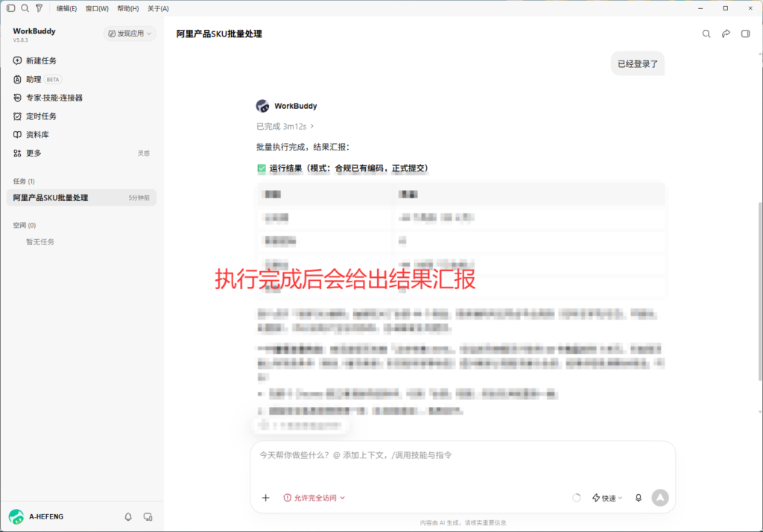Viewport: 763px width, 532px height.
Task: Click the message input field
Action: [462, 464]
